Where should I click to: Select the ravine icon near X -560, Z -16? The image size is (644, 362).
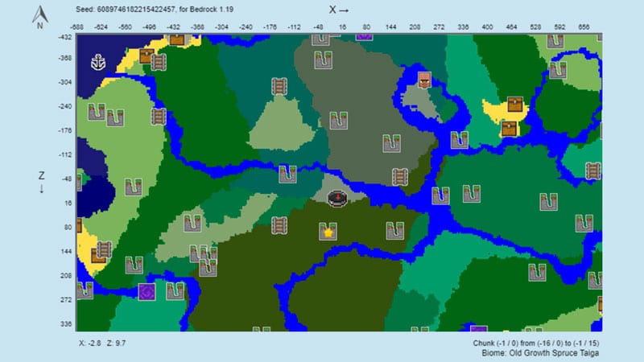coord(134,187)
